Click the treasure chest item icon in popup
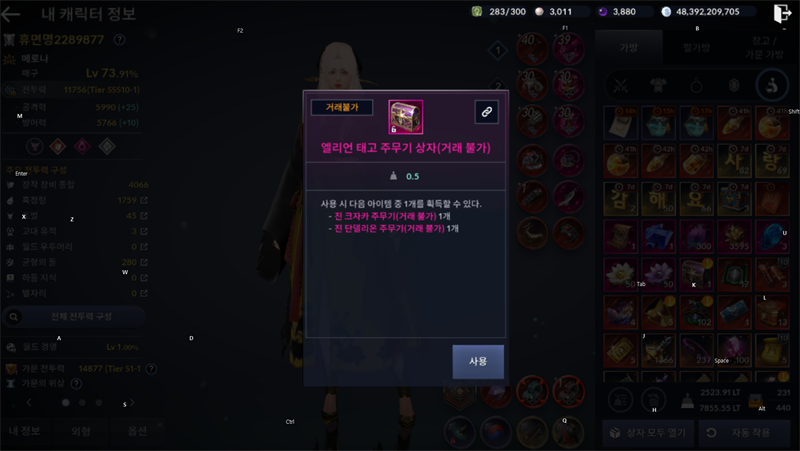The width and height of the screenshot is (800, 451). point(406,117)
